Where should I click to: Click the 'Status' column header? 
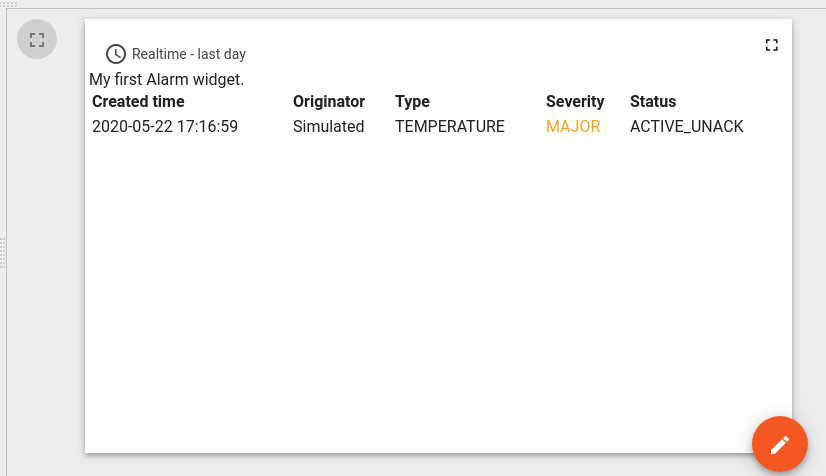tap(653, 101)
